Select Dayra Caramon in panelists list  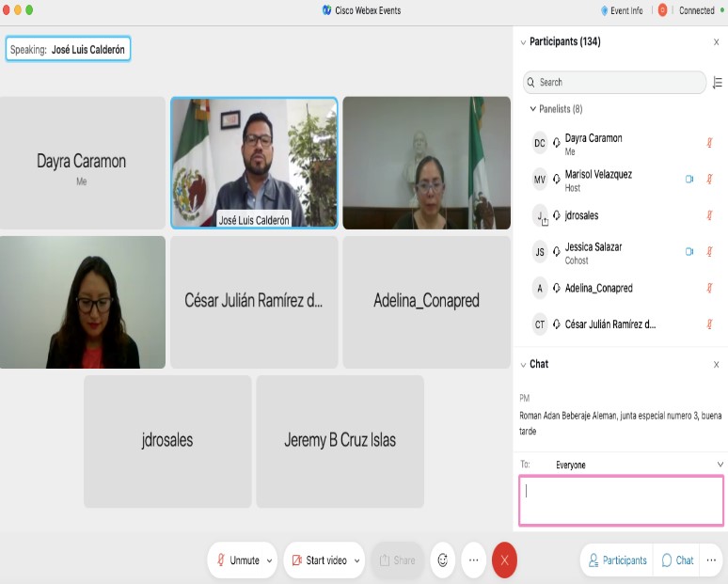tap(621, 144)
